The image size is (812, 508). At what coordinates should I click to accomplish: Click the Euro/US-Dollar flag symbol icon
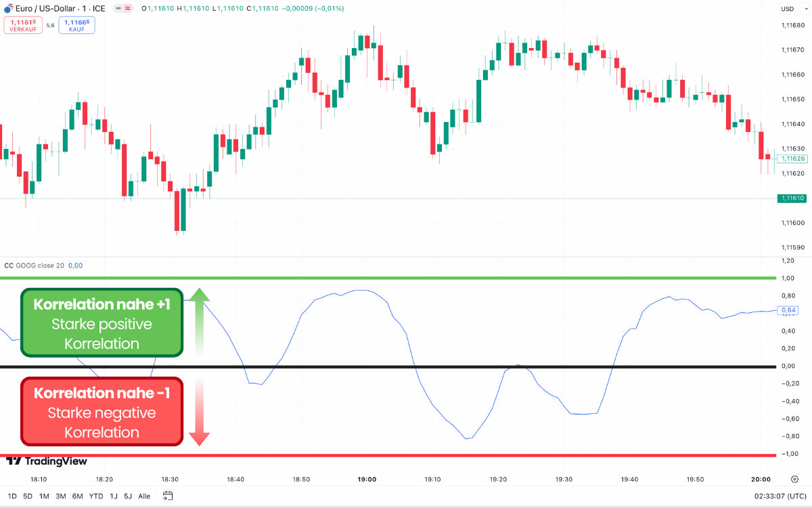pos(8,9)
